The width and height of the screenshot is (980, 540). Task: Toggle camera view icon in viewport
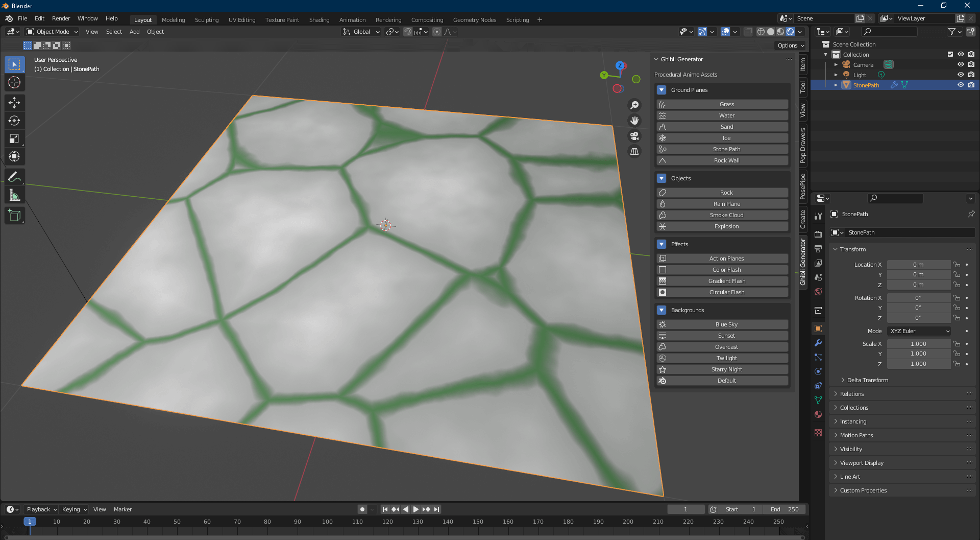click(634, 136)
